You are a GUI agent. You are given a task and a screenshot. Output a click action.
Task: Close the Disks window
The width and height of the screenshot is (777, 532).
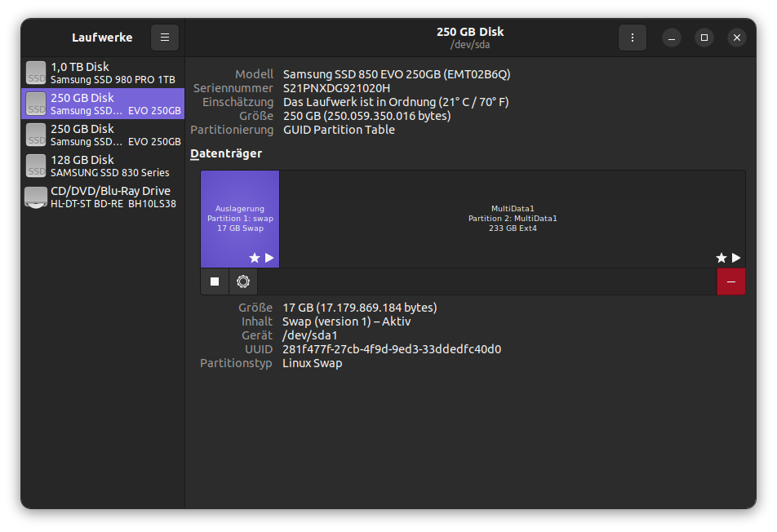pyautogui.click(x=736, y=38)
